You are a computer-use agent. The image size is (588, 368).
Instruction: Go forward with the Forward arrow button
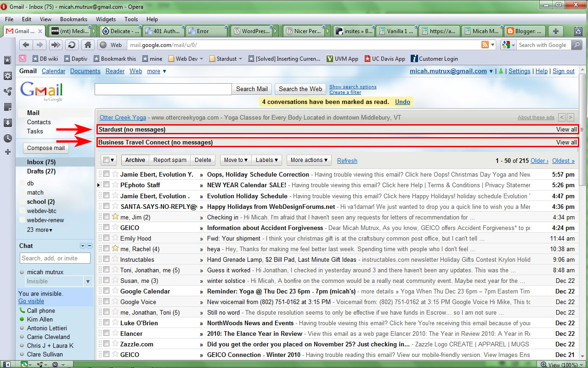(x=40, y=45)
